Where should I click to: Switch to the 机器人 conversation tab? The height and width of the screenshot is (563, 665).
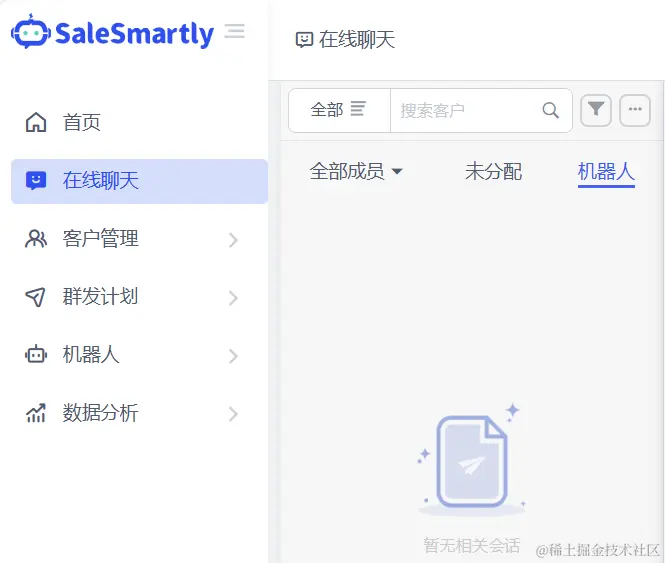606,172
